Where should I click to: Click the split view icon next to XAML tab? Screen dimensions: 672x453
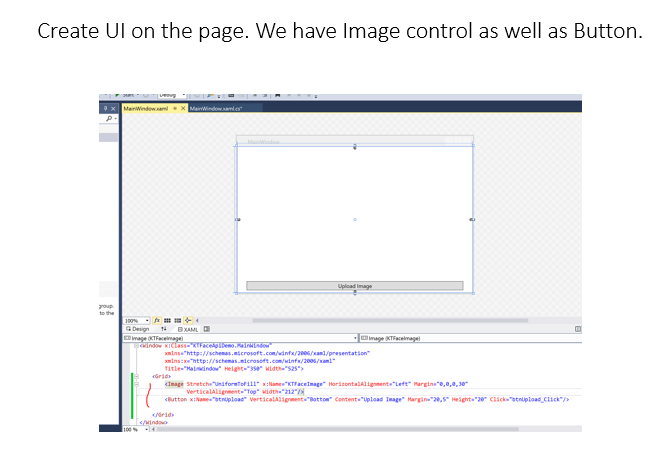point(207,329)
